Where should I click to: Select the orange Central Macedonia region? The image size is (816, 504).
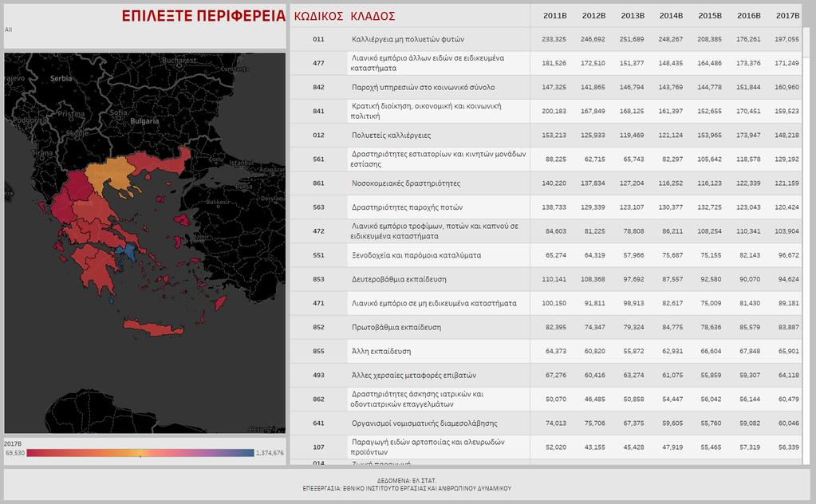point(112,174)
